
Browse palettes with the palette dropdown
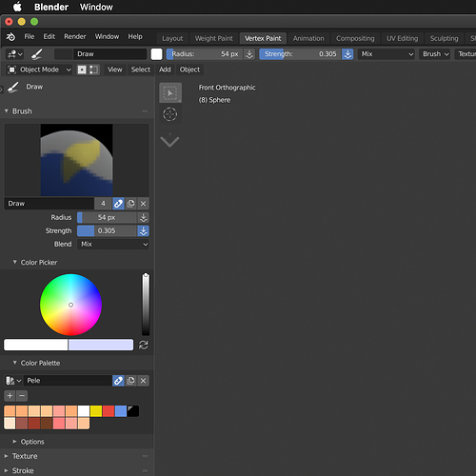click(13, 381)
